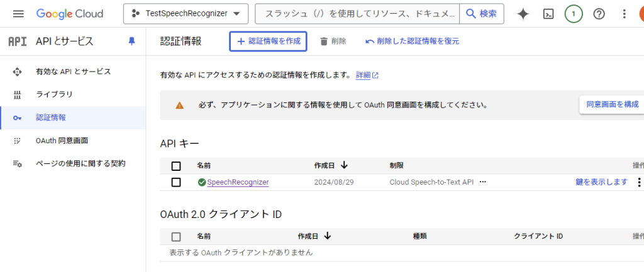
Task: Go to OAuth 同意画面 sidebar item
Action: pos(62,141)
